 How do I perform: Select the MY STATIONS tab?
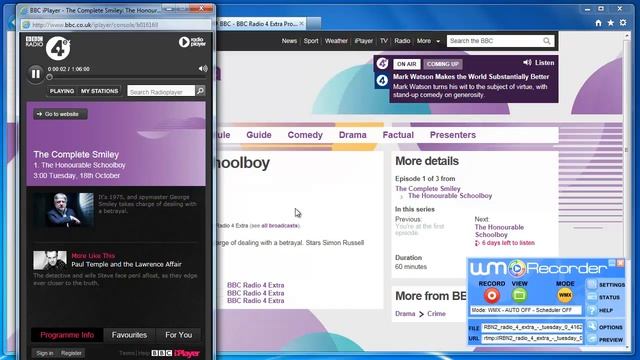(99, 91)
